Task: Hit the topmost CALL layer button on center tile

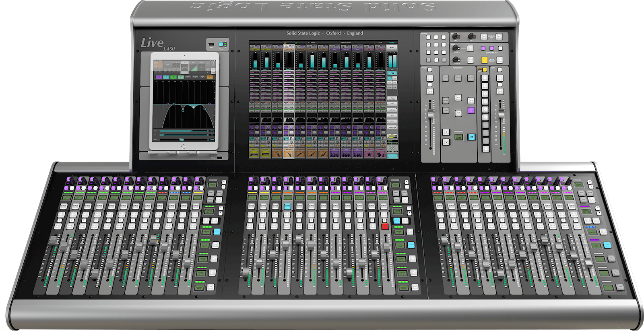Action: pos(410,231)
